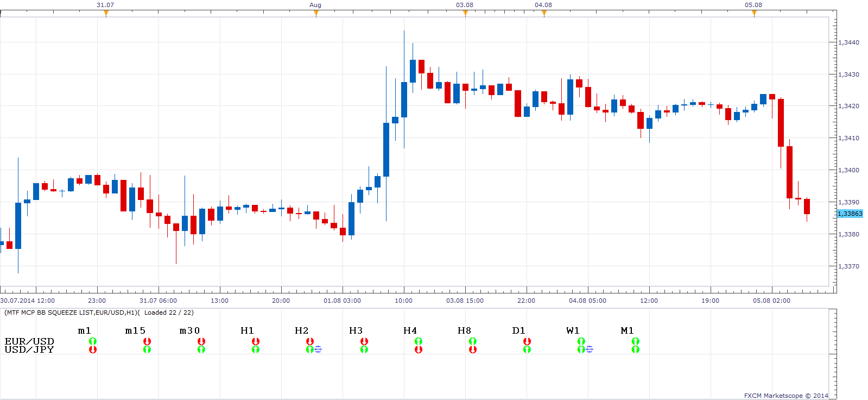The width and height of the screenshot is (868, 400).
Task: Click the USD/JPY H4 red down arrow
Action: click(x=419, y=349)
